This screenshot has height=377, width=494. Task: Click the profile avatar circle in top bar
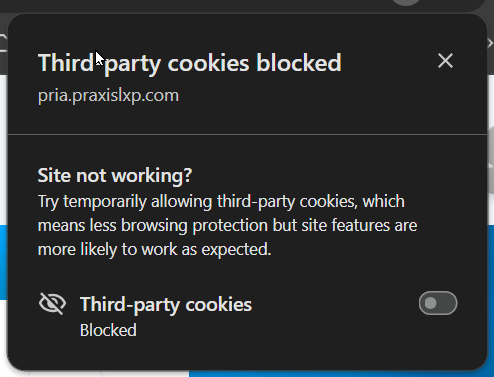click(406, 3)
